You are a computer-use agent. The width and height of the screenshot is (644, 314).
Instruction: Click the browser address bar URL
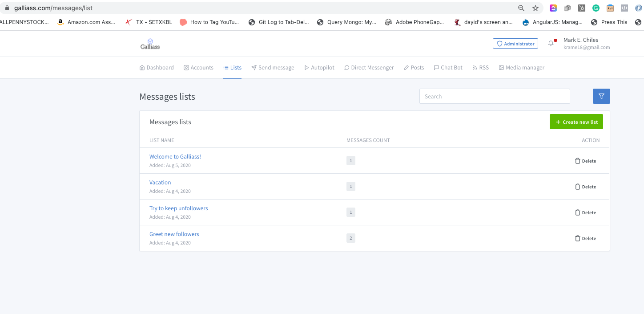coord(53,8)
